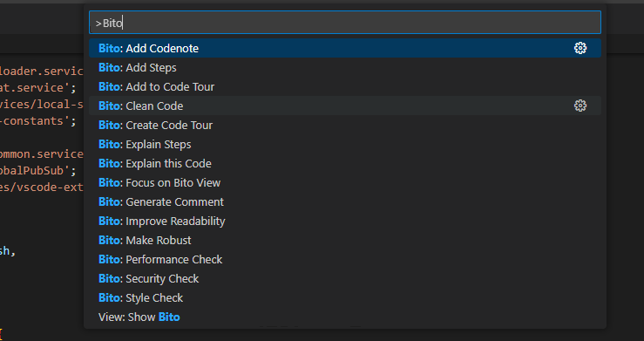Select Bito: Style Check
The width and height of the screenshot is (644, 341).
tap(345, 297)
